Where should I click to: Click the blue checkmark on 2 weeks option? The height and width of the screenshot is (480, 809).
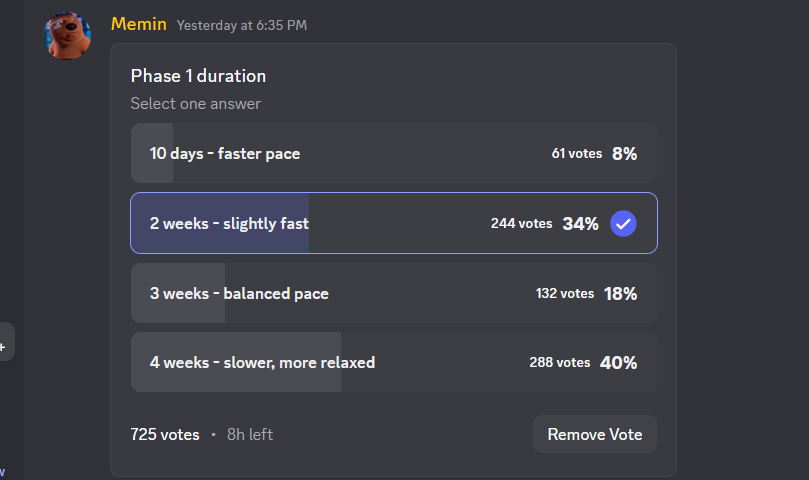(623, 223)
